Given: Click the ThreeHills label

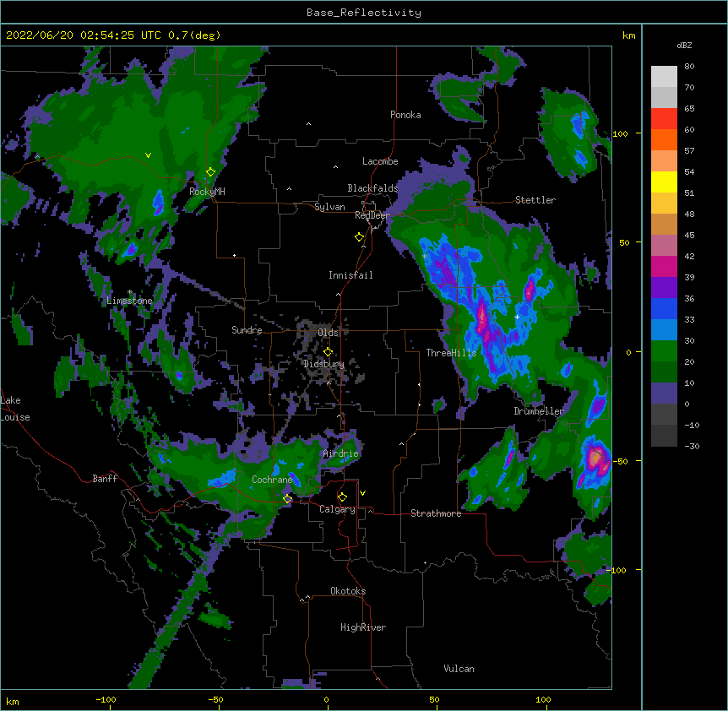Looking at the screenshot, I should point(451,353).
